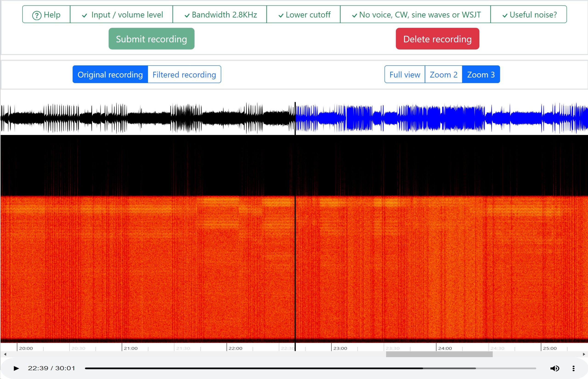Image resolution: width=588 pixels, height=379 pixels.
Task: Click the audio playback progress bar
Action: point(310,368)
